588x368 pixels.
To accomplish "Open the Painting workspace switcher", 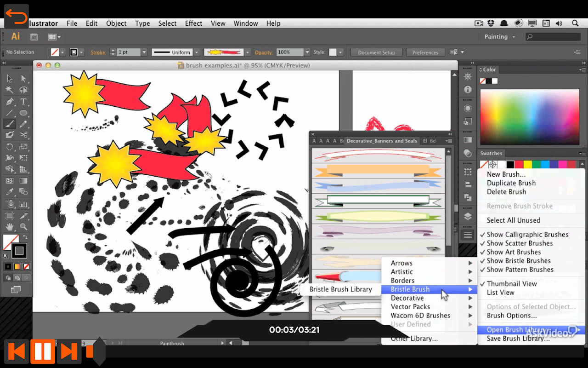I will 500,37.
